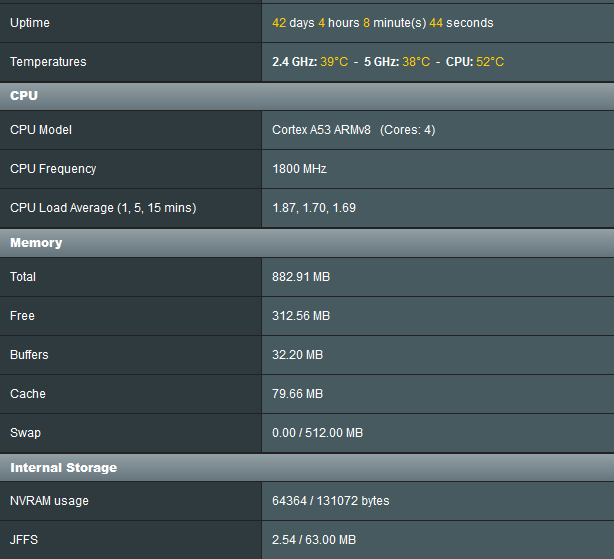The height and width of the screenshot is (559, 614).
Task: Click the 5 GHz temperature reading 38°C
Action: pyautogui.click(x=416, y=62)
